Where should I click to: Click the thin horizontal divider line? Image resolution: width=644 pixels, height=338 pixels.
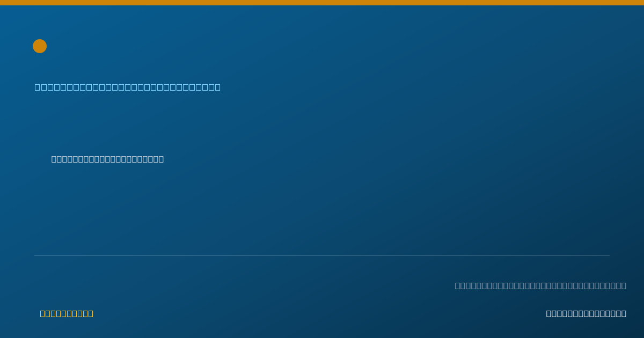click(x=322, y=255)
